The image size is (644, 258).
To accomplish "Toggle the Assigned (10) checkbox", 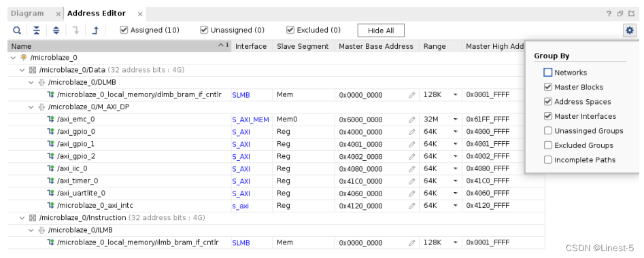I will (124, 30).
